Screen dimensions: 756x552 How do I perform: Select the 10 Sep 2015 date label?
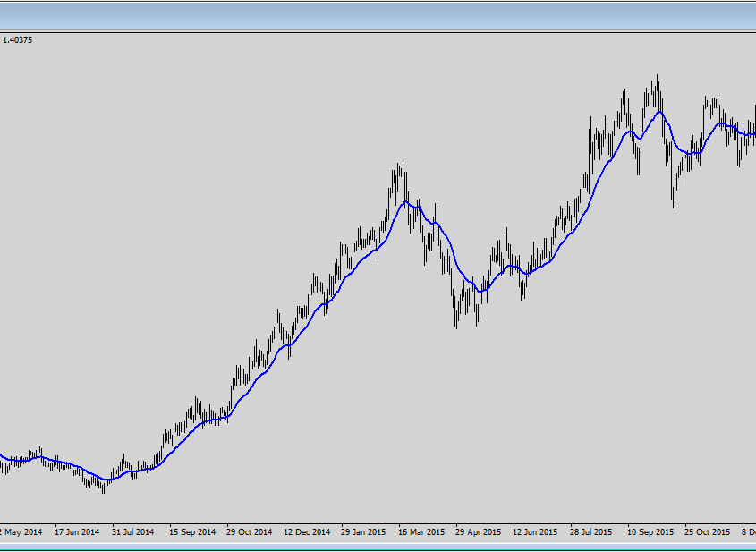(x=650, y=532)
